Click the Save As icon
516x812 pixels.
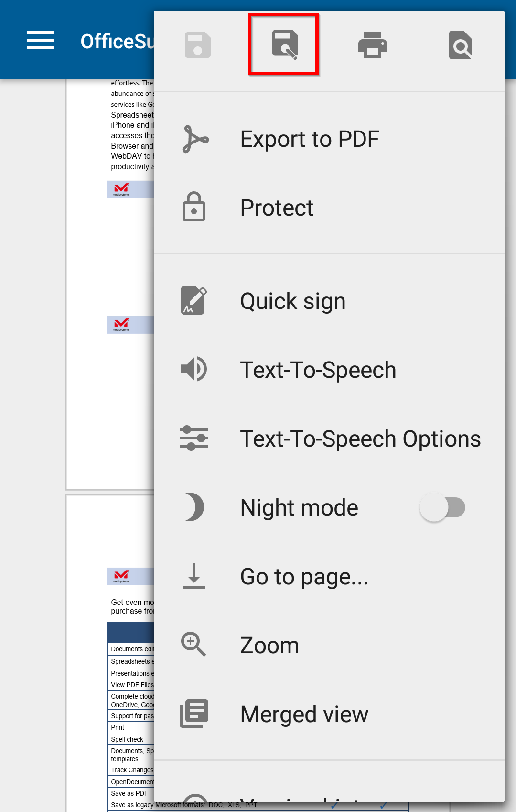(x=285, y=45)
